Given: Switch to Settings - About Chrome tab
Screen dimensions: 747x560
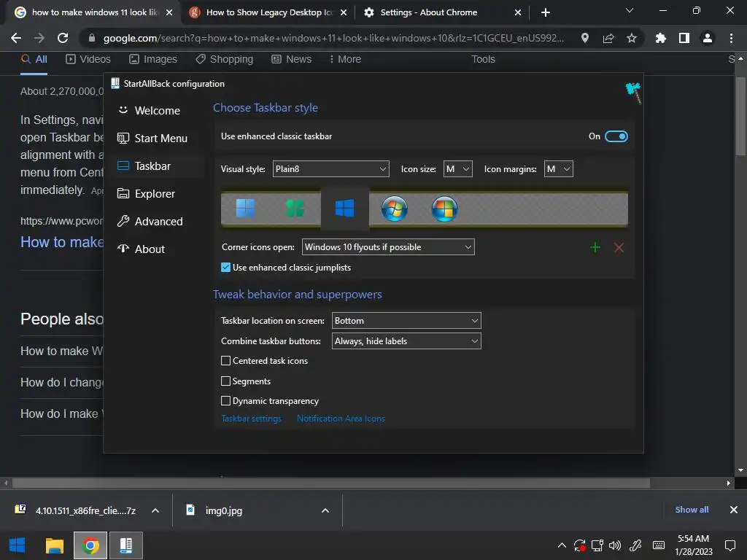Looking at the screenshot, I should pyautogui.click(x=442, y=12).
